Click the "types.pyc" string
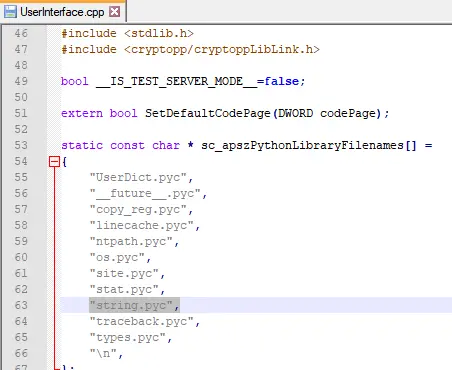The image size is (452, 370). click(128, 337)
